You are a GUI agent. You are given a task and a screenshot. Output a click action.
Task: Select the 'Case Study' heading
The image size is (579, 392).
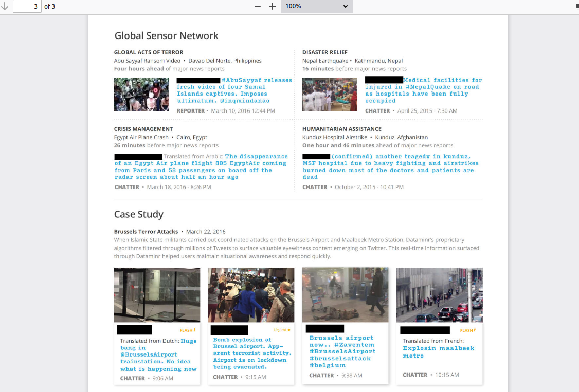pos(139,214)
